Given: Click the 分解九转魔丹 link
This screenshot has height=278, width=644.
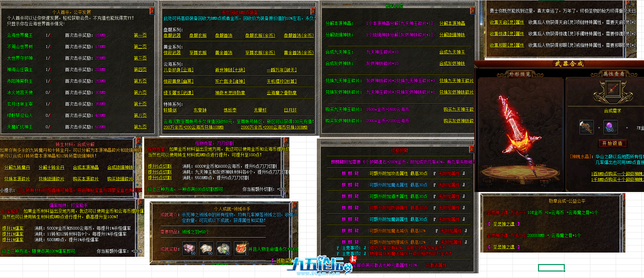Looking at the screenshot, I should [17, 167].
